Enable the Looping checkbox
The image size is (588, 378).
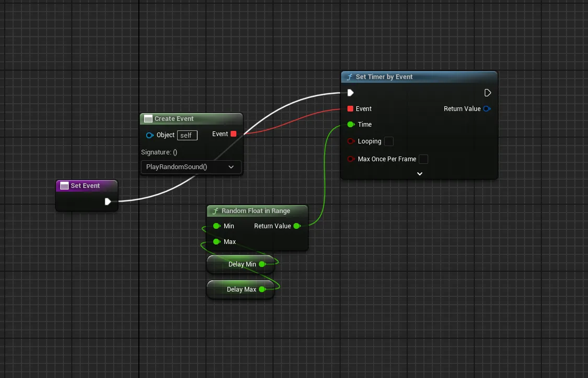tap(389, 141)
